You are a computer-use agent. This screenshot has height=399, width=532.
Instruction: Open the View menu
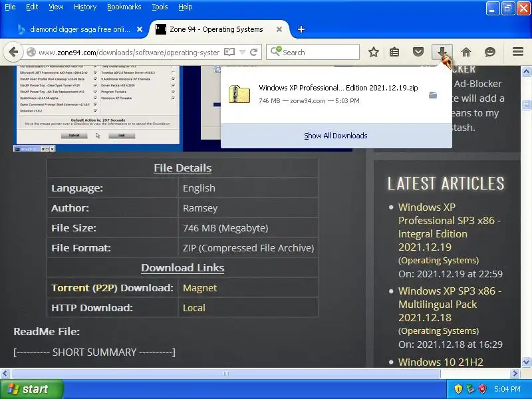[56, 7]
